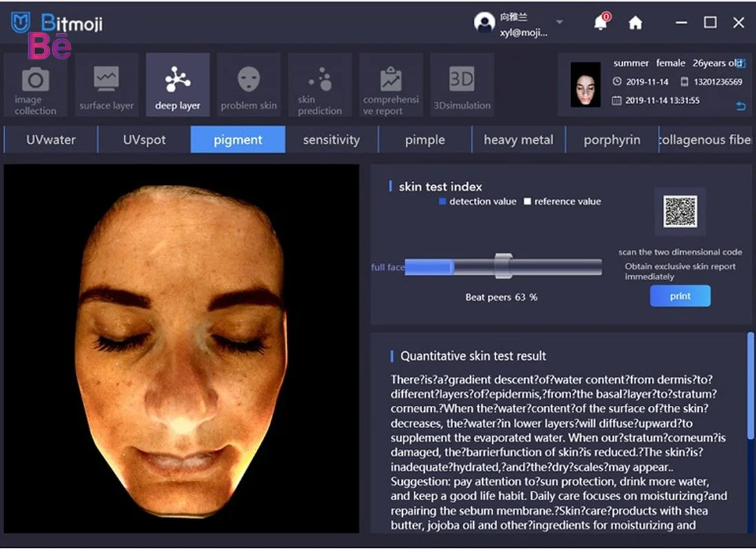The image size is (756, 552).
Task: Click the blue return arrow icon
Action: point(741,106)
